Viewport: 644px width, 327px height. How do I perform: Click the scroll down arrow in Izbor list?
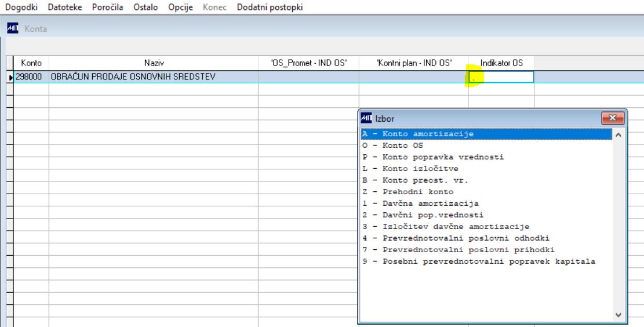[x=618, y=315]
